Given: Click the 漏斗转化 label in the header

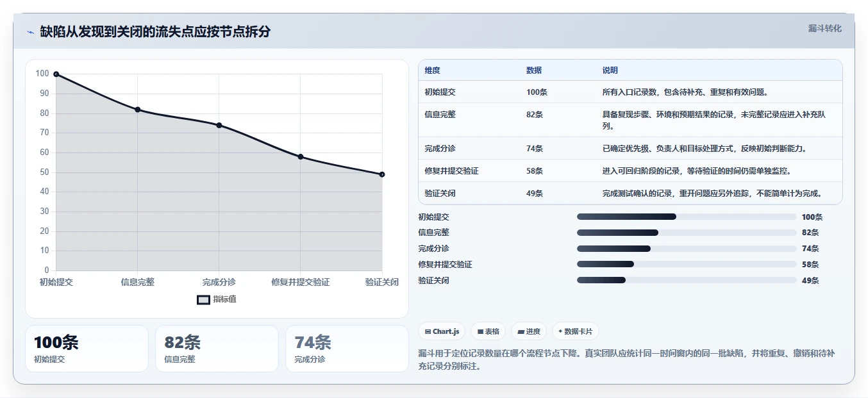Looking at the screenshot, I should (x=824, y=28).
